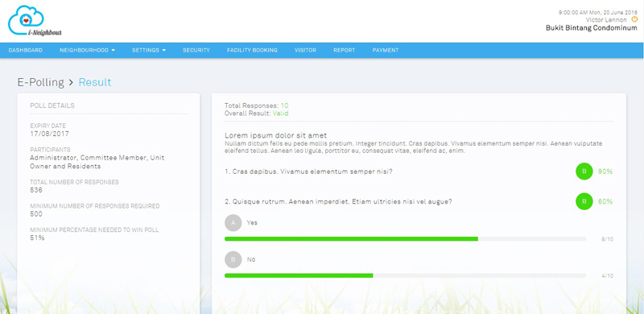Open the Payment menu item

pyautogui.click(x=386, y=50)
